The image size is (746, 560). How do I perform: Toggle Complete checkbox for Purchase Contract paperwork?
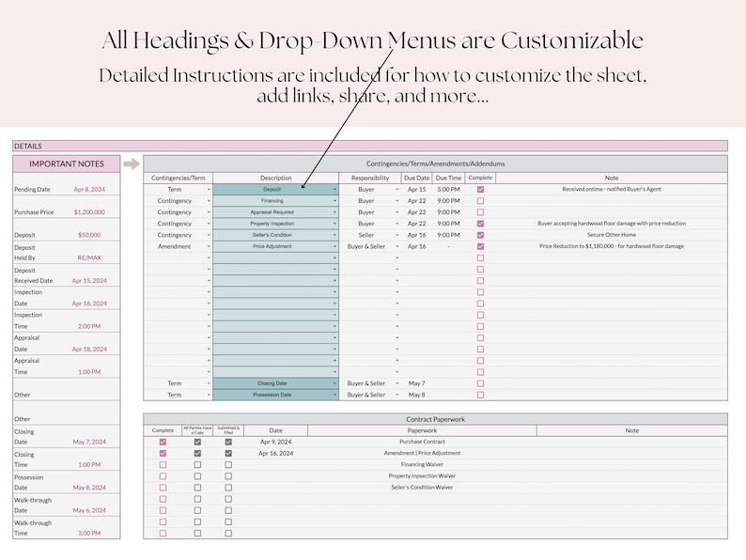click(x=163, y=442)
